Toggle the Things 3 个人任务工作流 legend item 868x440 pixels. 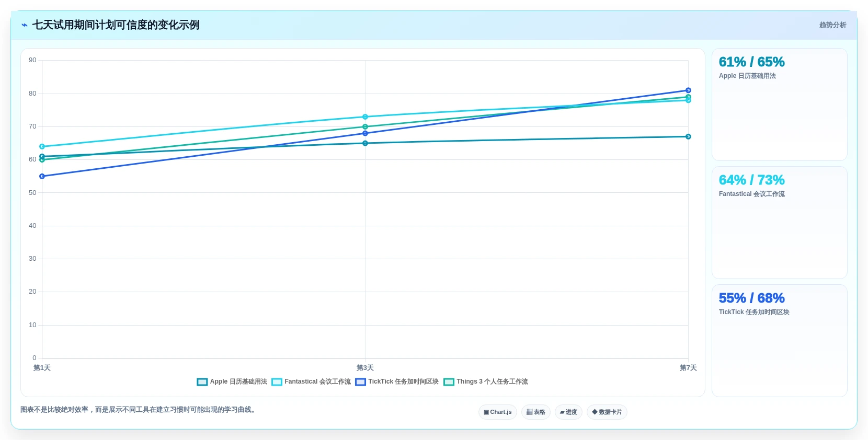click(x=486, y=381)
